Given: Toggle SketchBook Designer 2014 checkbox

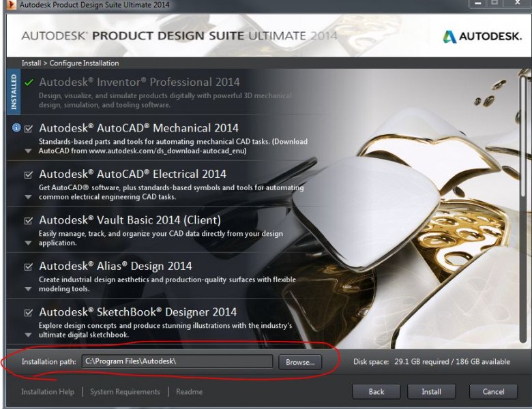Looking at the screenshot, I should tap(29, 313).
